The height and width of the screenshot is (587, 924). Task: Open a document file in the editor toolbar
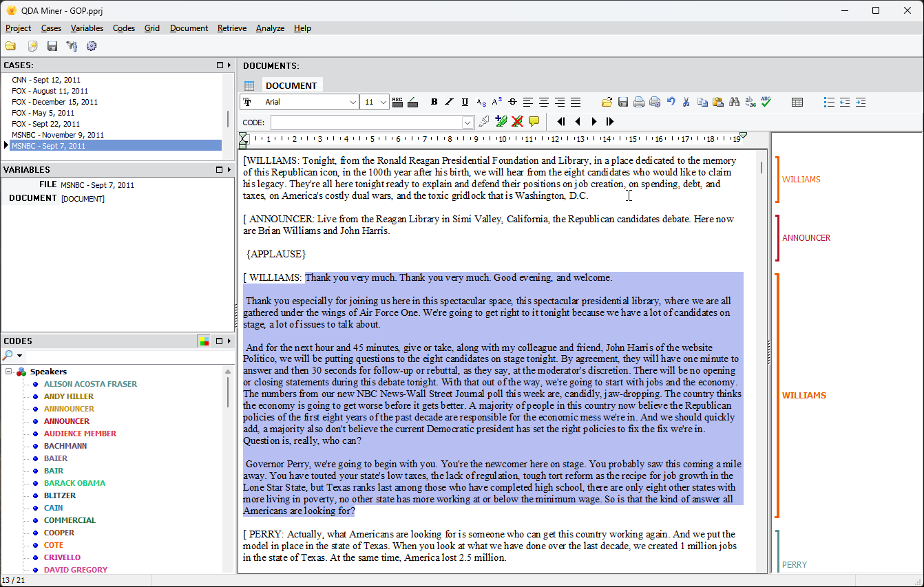pos(607,102)
